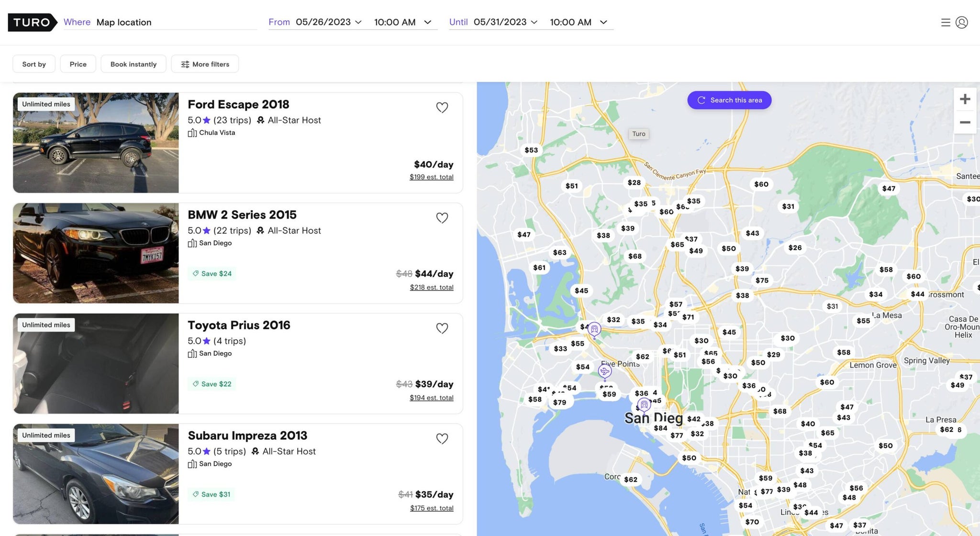Viewport: 980px width, 536px height.
Task: Enable the Price filter
Action: click(78, 64)
